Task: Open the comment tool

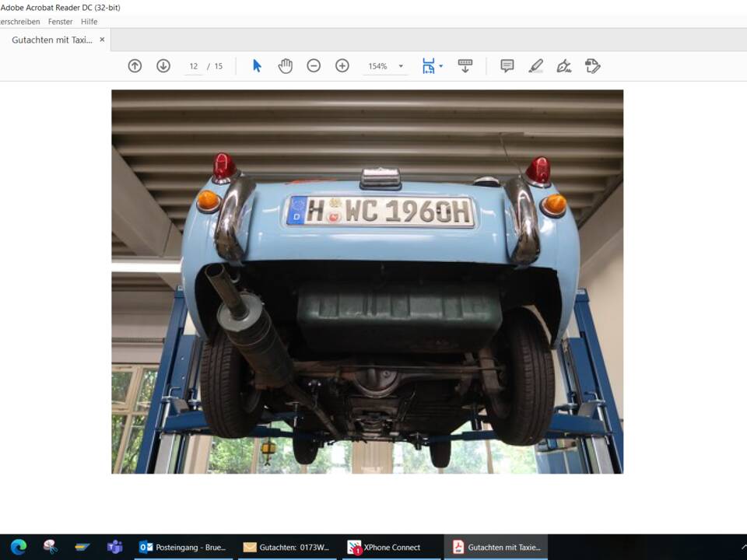Action: [x=507, y=66]
